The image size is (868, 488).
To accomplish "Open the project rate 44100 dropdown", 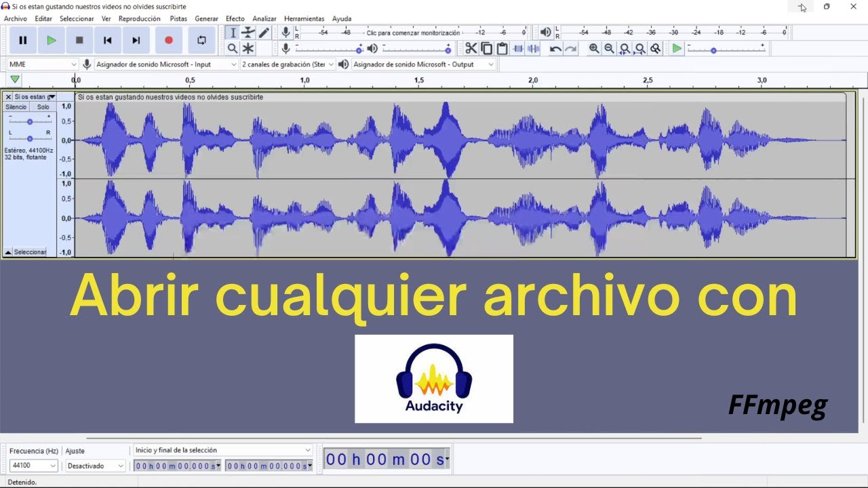I will (33, 466).
